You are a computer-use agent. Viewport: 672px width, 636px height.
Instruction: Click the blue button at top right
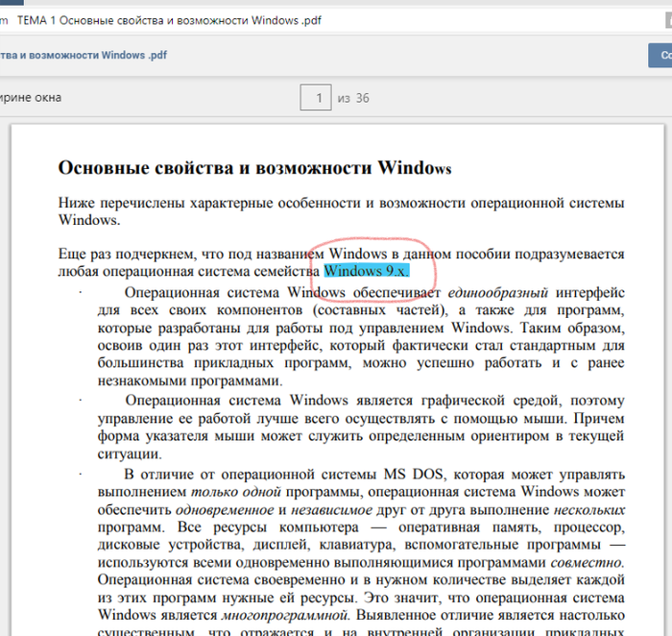(660, 56)
